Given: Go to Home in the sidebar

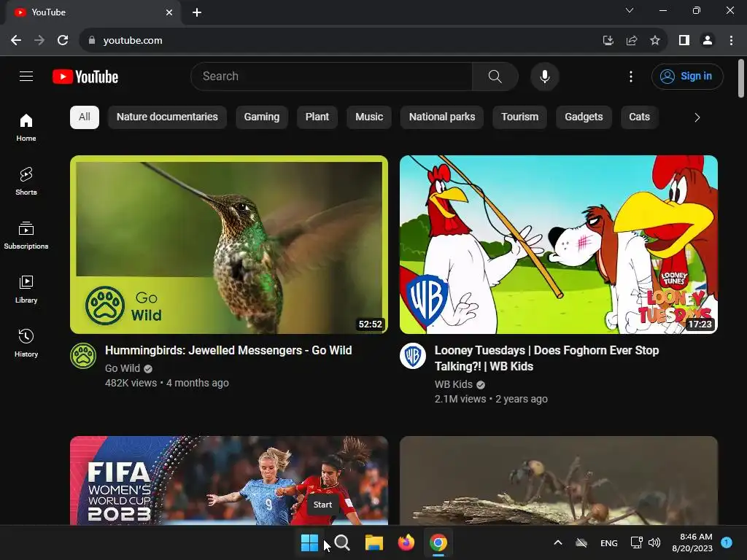Looking at the screenshot, I should [x=26, y=127].
